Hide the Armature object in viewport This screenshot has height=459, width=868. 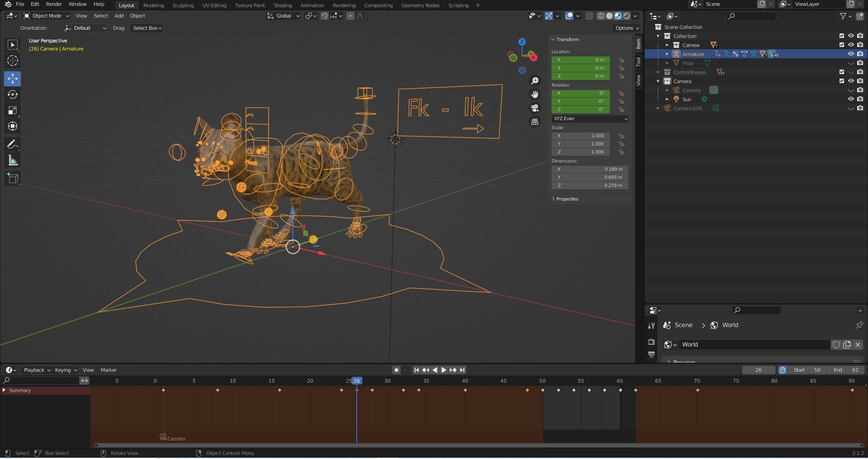coord(851,54)
